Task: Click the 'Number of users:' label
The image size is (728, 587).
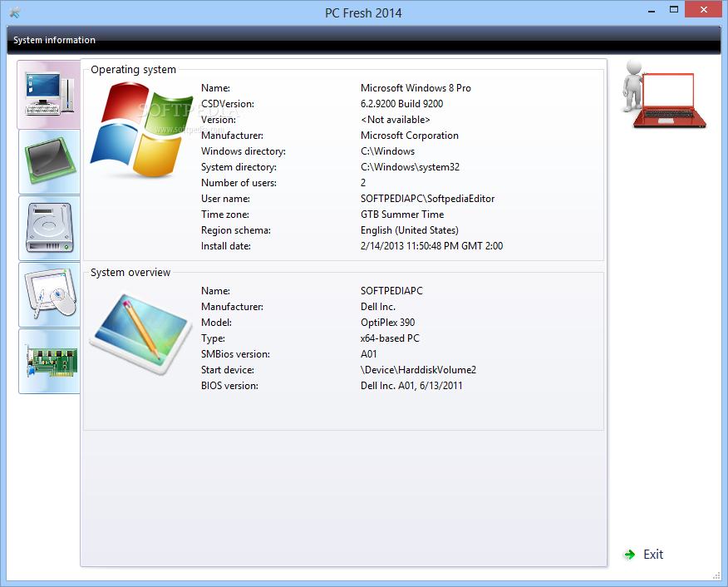Action: click(x=239, y=183)
